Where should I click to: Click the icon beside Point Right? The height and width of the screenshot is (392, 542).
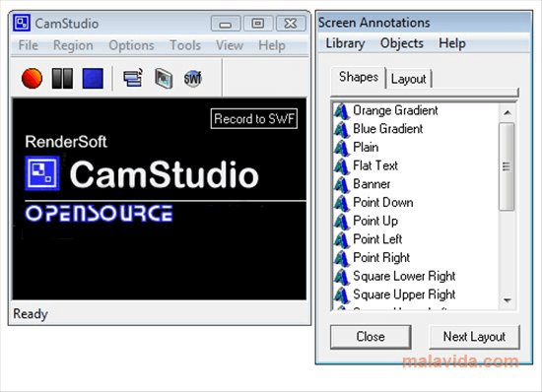[342, 258]
